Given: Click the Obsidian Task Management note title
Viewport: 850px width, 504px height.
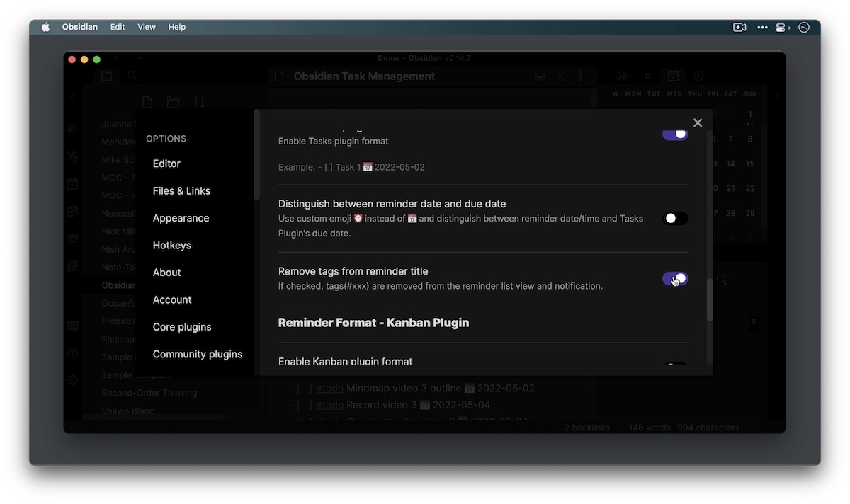Looking at the screenshot, I should [x=365, y=76].
